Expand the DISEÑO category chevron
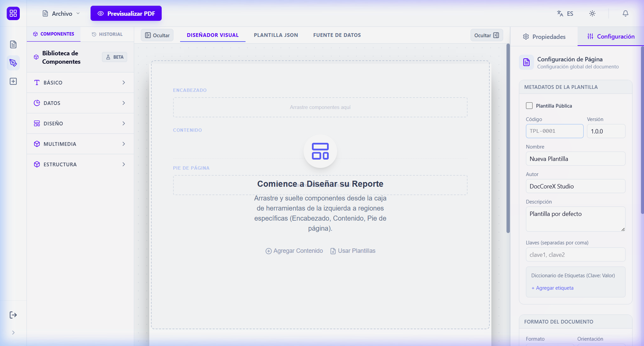The height and width of the screenshot is (346, 644). coord(124,123)
